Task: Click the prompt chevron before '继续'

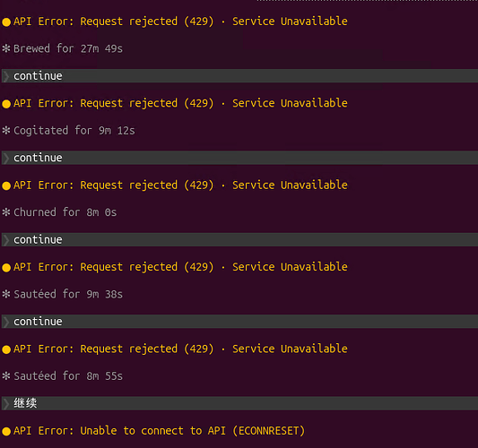Action: tap(5, 403)
